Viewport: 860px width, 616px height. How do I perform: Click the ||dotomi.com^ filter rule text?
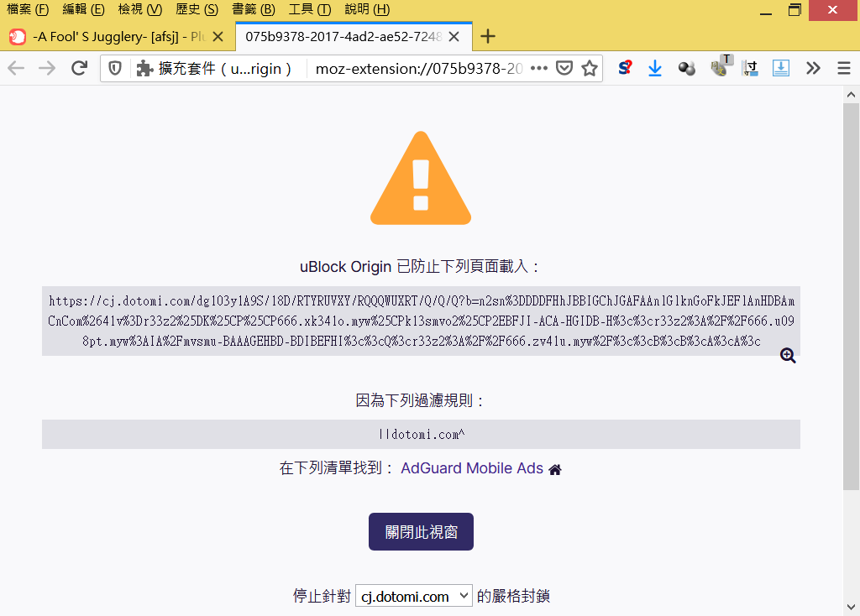coord(422,435)
